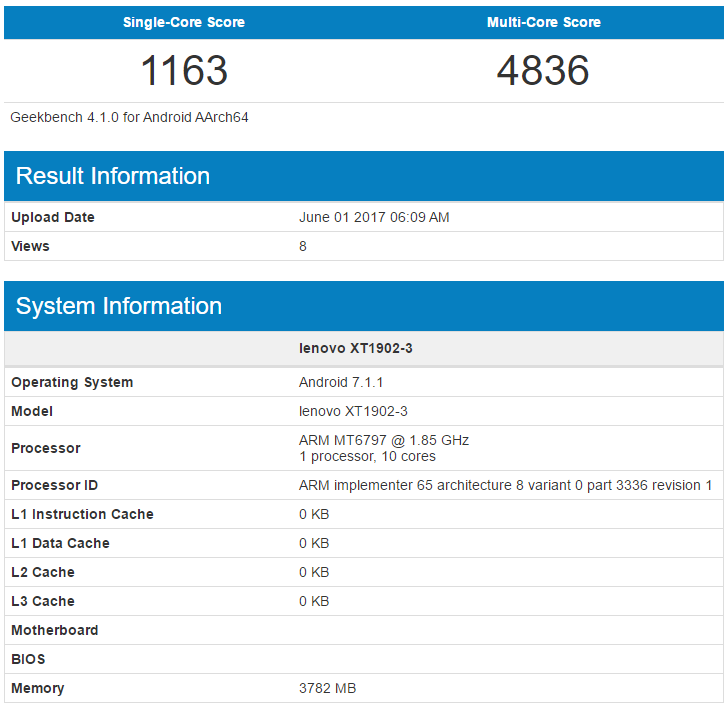Click the Multi-Core Score heading

pos(543,22)
